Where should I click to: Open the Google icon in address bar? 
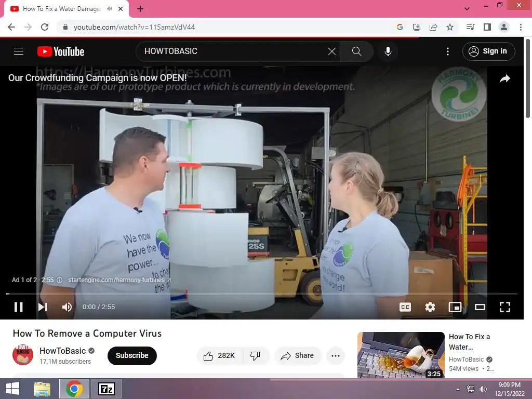(x=400, y=27)
